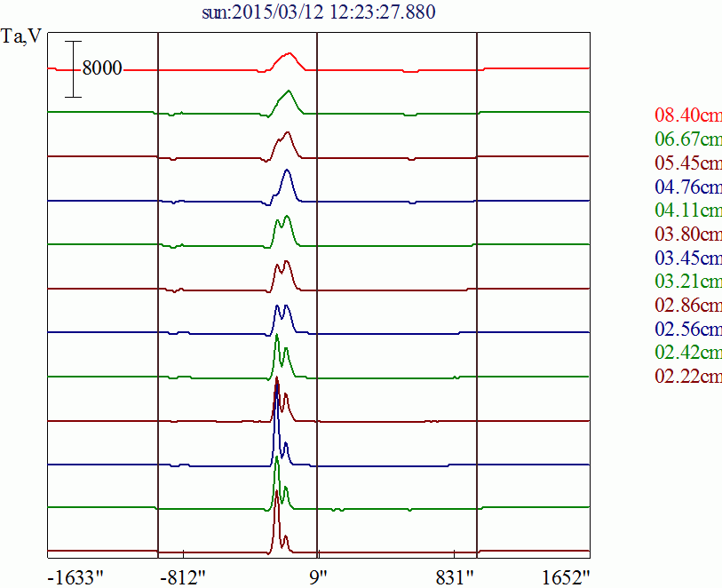Select the 05.45cm wavelength legend label

[x=688, y=163]
